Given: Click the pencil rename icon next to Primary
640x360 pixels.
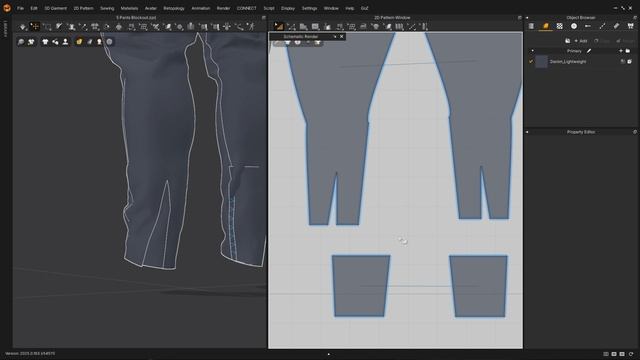Looking at the screenshot, I should (x=589, y=51).
